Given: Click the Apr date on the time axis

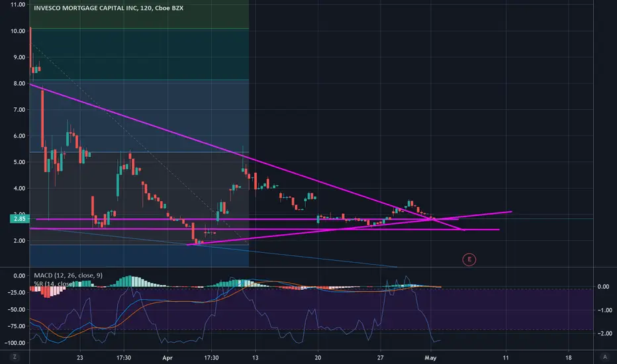Looking at the screenshot, I should tap(167, 357).
